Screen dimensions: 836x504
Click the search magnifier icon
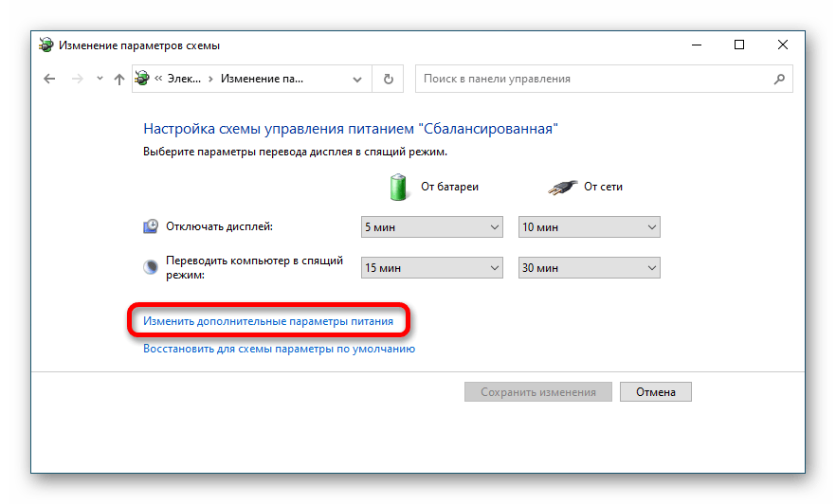coord(780,80)
